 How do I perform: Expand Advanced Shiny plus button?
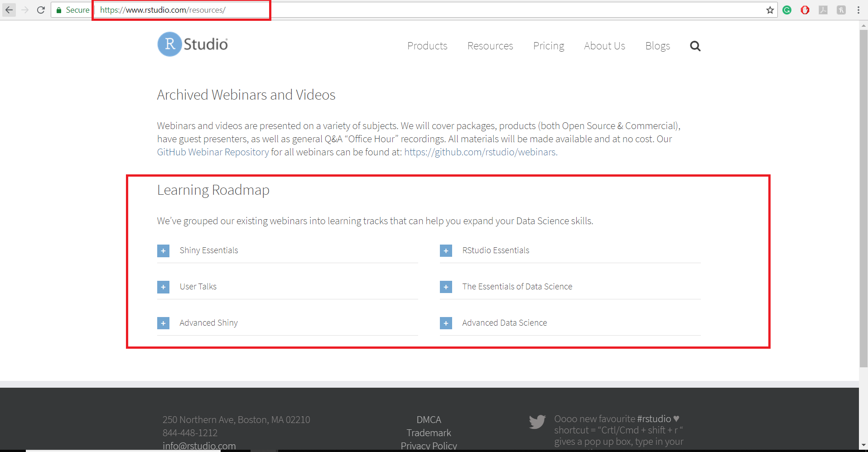coord(163,323)
